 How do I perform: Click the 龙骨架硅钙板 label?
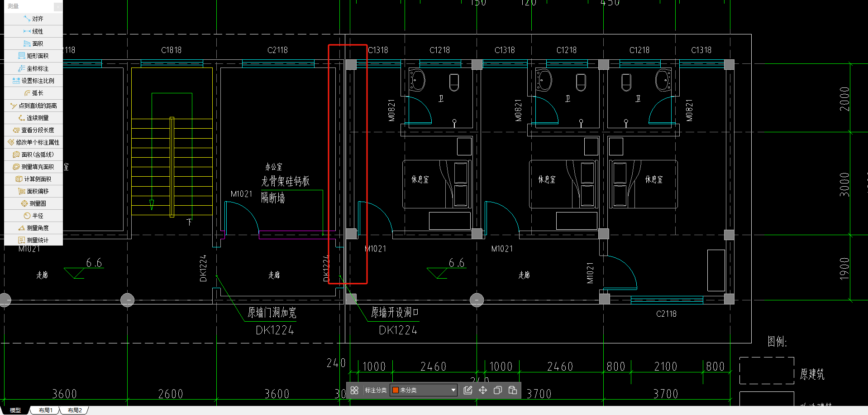[285, 181]
